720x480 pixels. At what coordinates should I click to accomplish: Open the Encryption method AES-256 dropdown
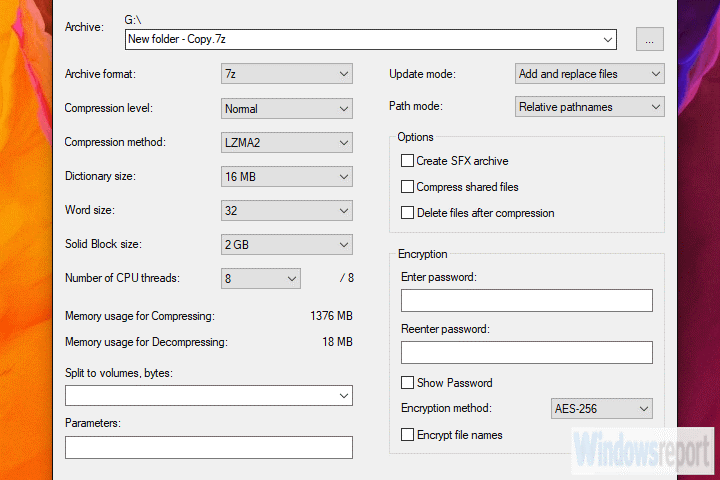point(602,408)
